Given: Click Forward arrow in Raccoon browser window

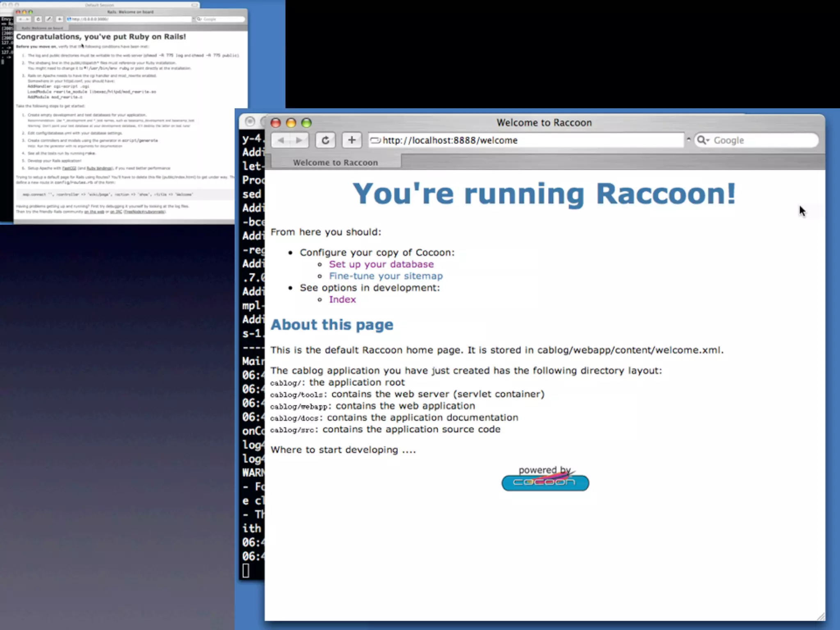Looking at the screenshot, I should (x=299, y=140).
